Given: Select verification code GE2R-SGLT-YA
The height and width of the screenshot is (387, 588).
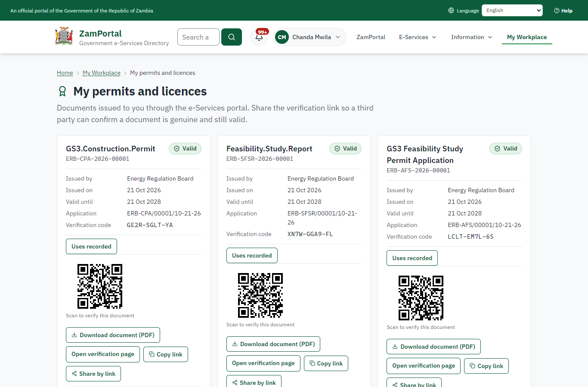Looking at the screenshot, I should click(x=150, y=225).
